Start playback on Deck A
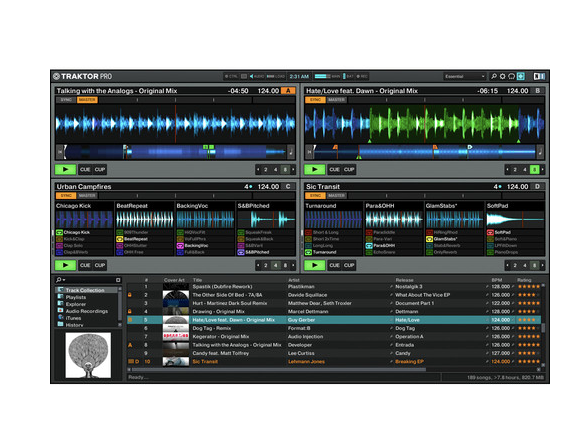The width and height of the screenshot is (580, 441). [65, 169]
